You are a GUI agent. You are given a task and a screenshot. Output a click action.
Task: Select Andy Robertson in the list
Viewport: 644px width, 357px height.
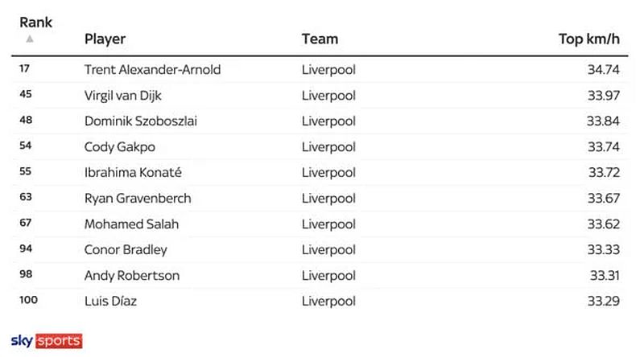(x=132, y=275)
